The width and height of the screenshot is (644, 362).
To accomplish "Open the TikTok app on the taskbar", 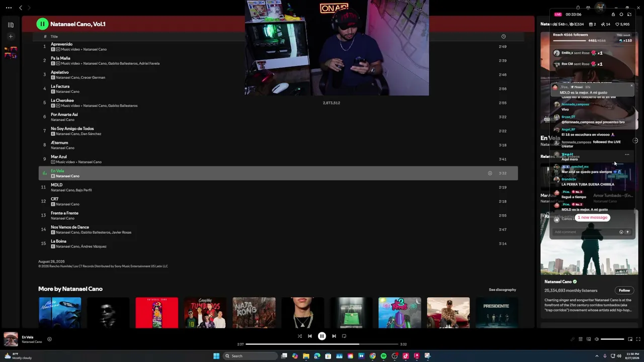I will pyautogui.click(x=406, y=356).
